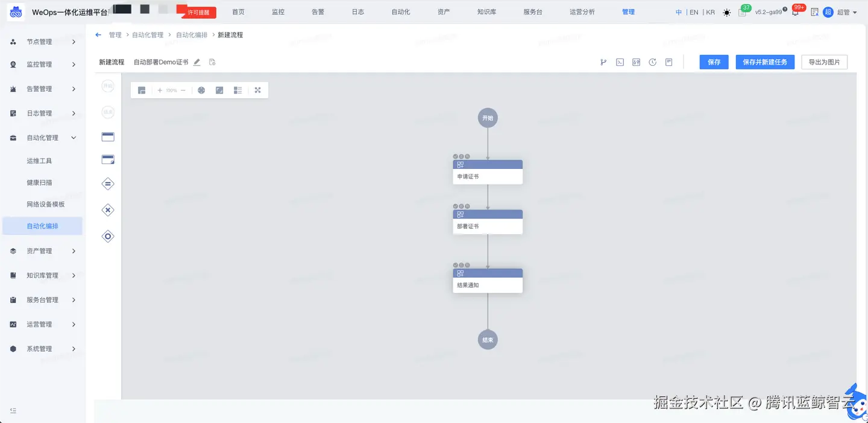The width and height of the screenshot is (868, 423).
Task: Click the sun theme switch icon
Action: [x=727, y=12]
